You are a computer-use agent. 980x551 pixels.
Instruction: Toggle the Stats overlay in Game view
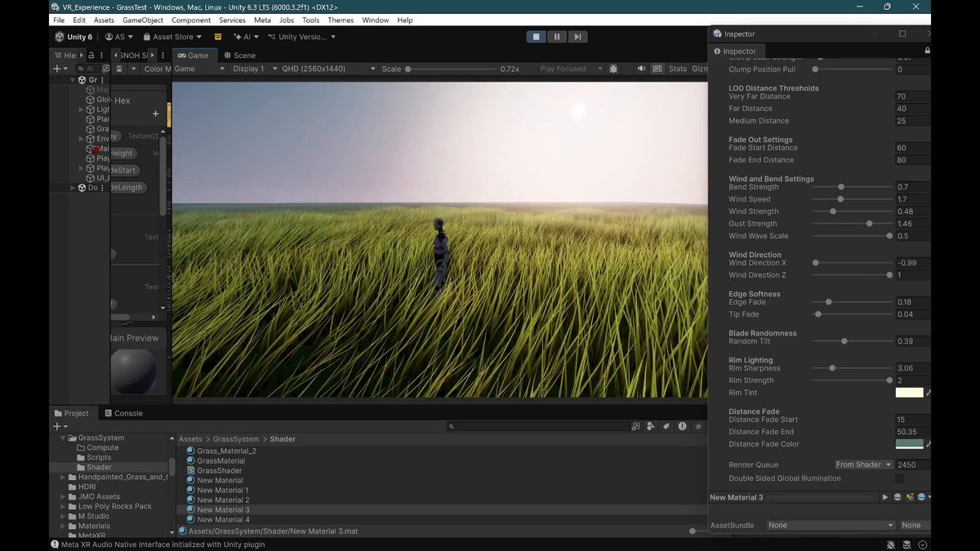[677, 69]
